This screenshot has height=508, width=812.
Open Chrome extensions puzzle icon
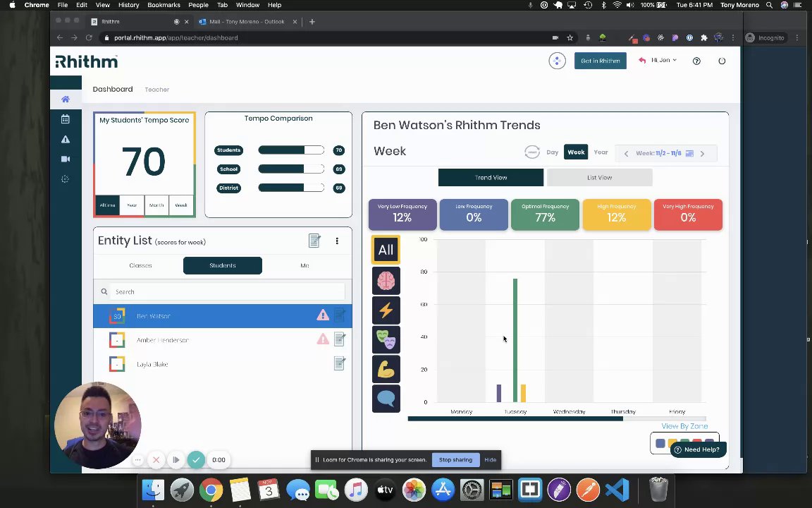click(703, 38)
